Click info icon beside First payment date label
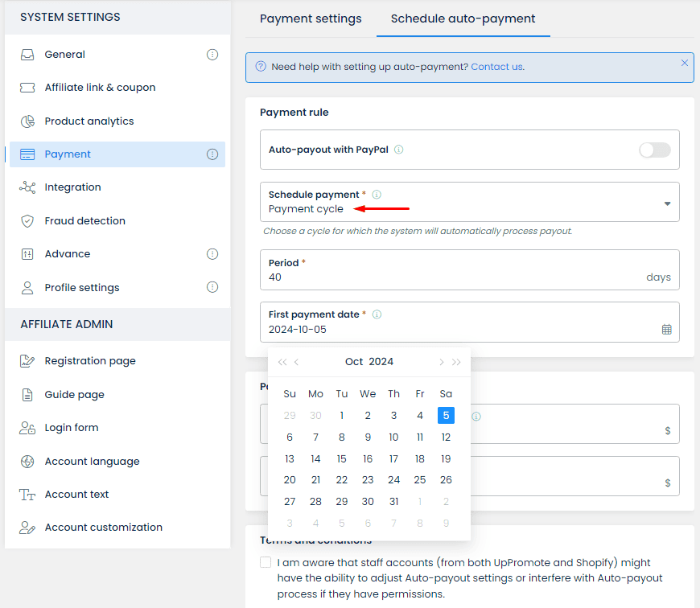 click(377, 314)
